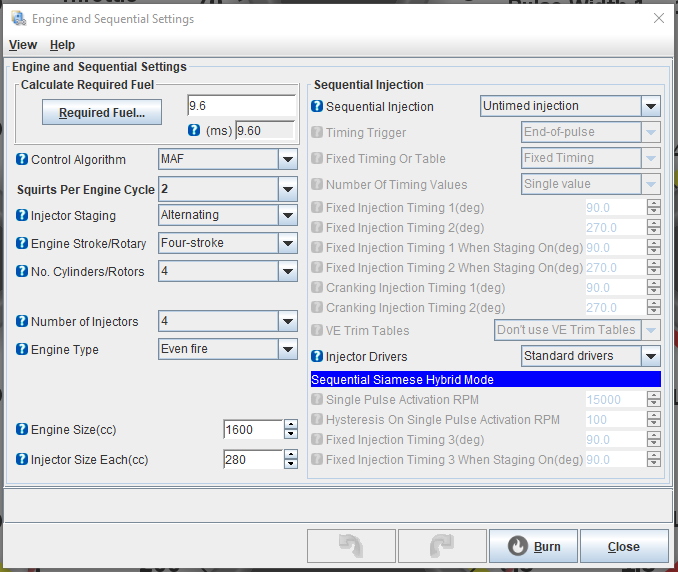Click help icon for Cranking Injection Timing 1(deg)
The height and width of the screenshot is (572, 678).
[317, 288]
